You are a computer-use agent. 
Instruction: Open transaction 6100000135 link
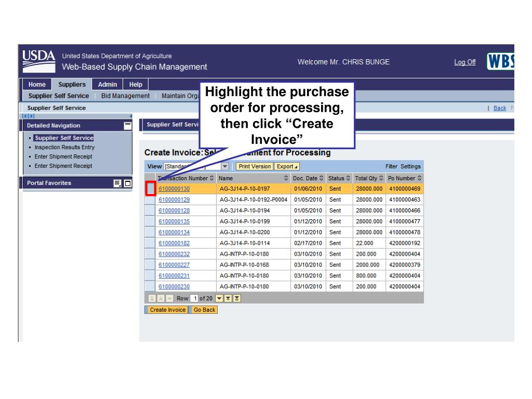click(x=174, y=221)
